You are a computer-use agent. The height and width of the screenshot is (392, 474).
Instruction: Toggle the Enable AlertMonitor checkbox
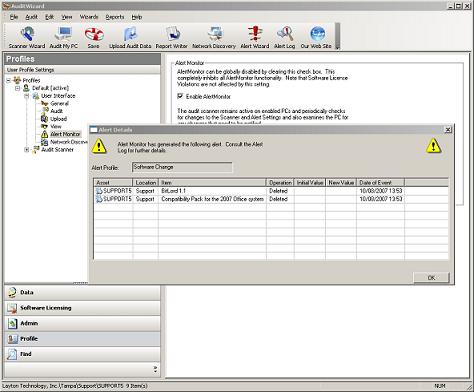(180, 96)
